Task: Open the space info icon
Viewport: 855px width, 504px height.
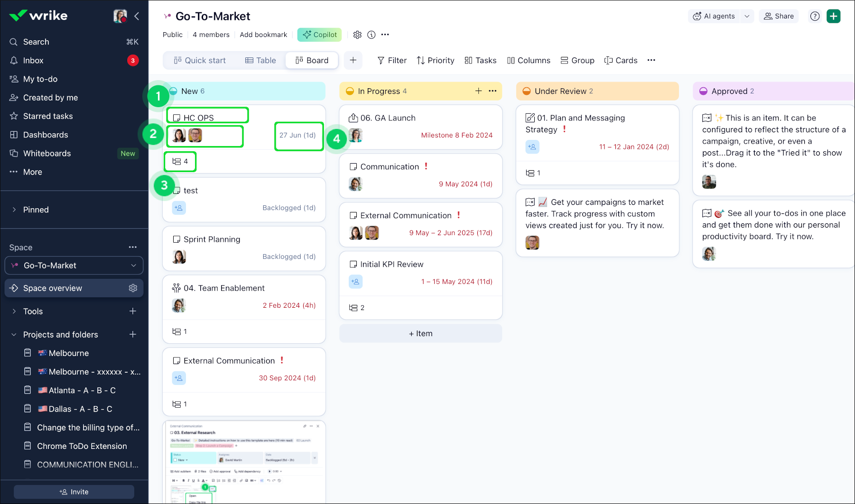Action: tap(372, 35)
